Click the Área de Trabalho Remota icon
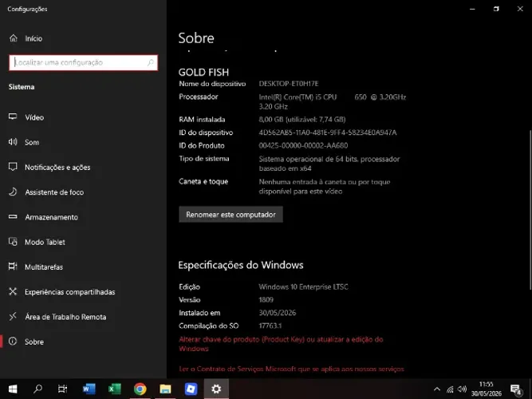Image resolution: width=532 pixels, height=399 pixels. coord(13,317)
